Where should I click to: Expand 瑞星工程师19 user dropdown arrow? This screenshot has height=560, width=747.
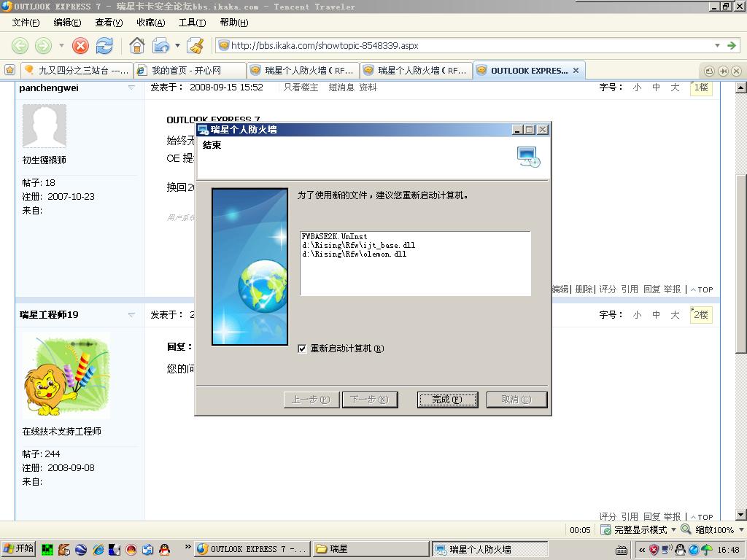[x=131, y=315]
